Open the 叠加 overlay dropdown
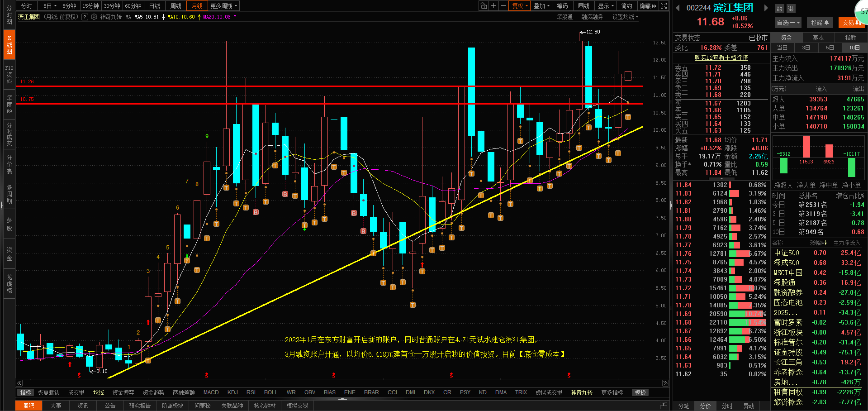 tap(541, 6)
